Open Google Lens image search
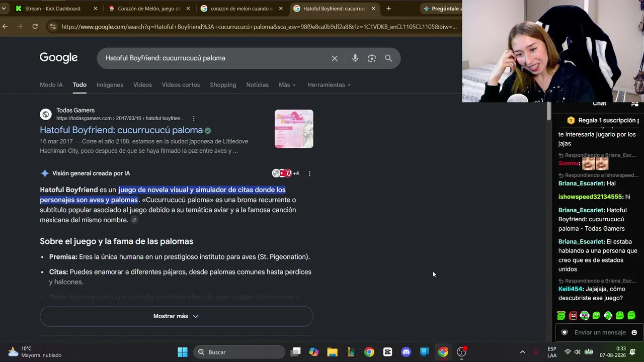This screenshot has width=644, height=362. [x=372, y=58]
